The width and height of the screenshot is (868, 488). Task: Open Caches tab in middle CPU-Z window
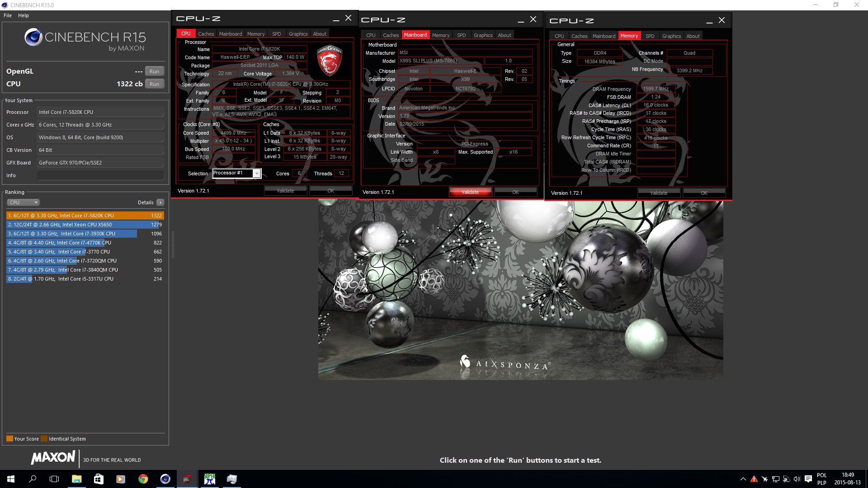391,35
